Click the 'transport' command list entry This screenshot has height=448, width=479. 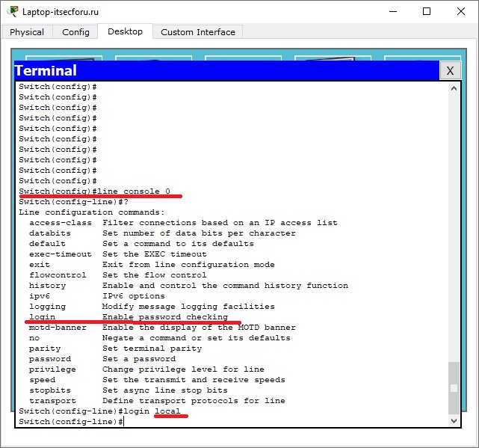[x=52, y=401]
